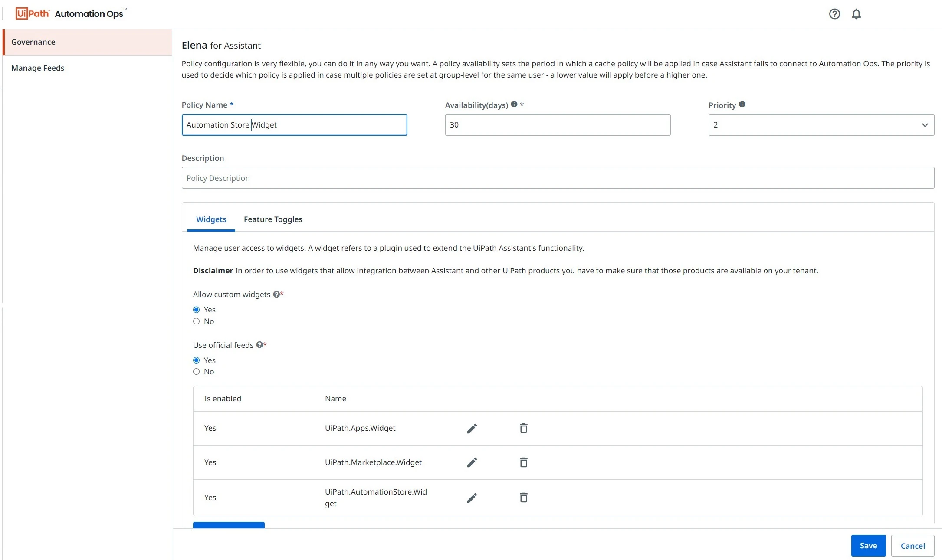Open the notifications bell
The image size is (942, 560).
856,14
